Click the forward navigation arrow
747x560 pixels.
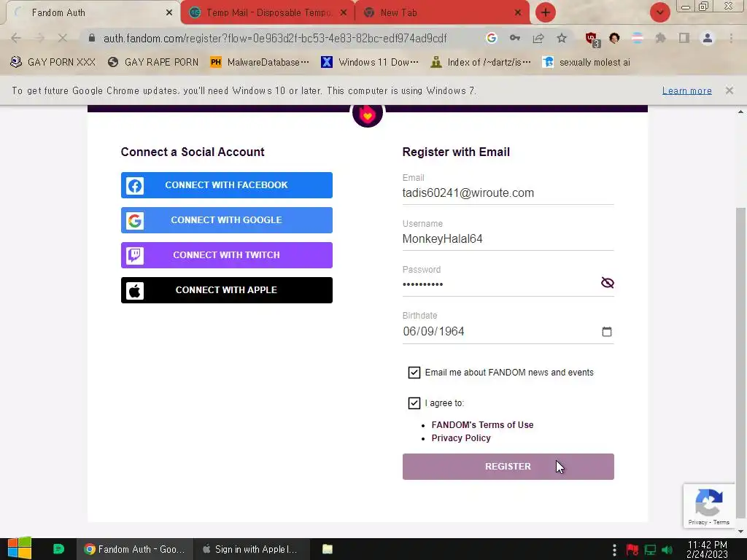click(x=39, y=38)
